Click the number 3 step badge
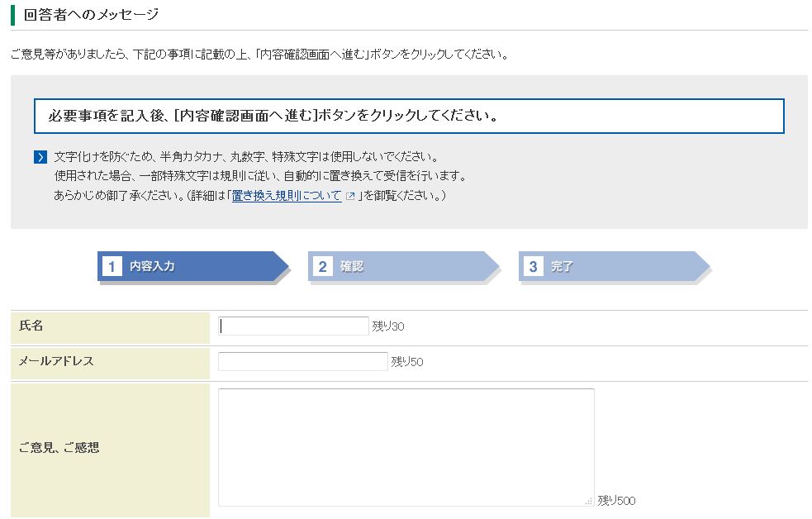 (534, 266)
